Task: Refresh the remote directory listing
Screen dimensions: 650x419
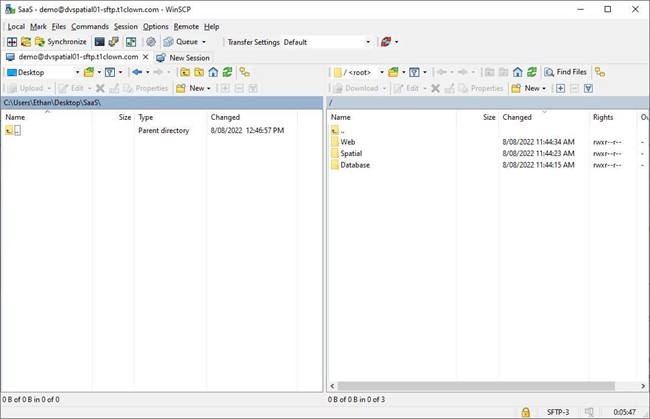Action: coord(532,72)
